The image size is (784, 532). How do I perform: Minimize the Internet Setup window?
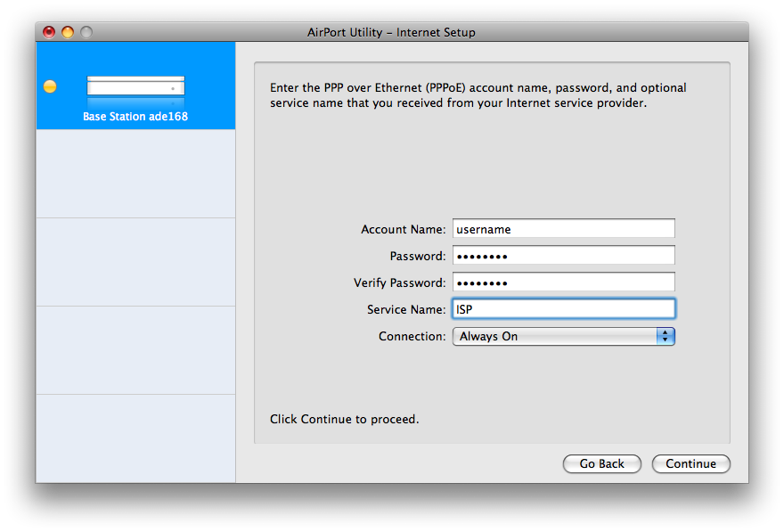[x=68, y=32]
